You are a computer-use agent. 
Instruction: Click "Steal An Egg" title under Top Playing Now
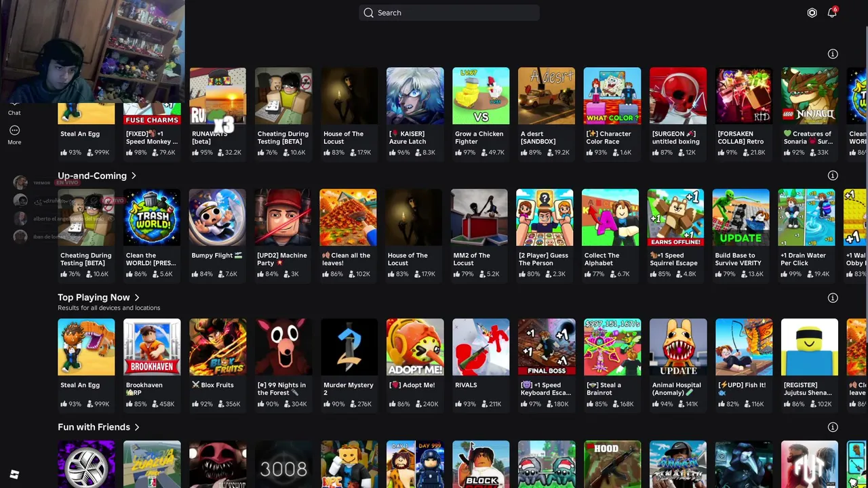click(80, 385)
